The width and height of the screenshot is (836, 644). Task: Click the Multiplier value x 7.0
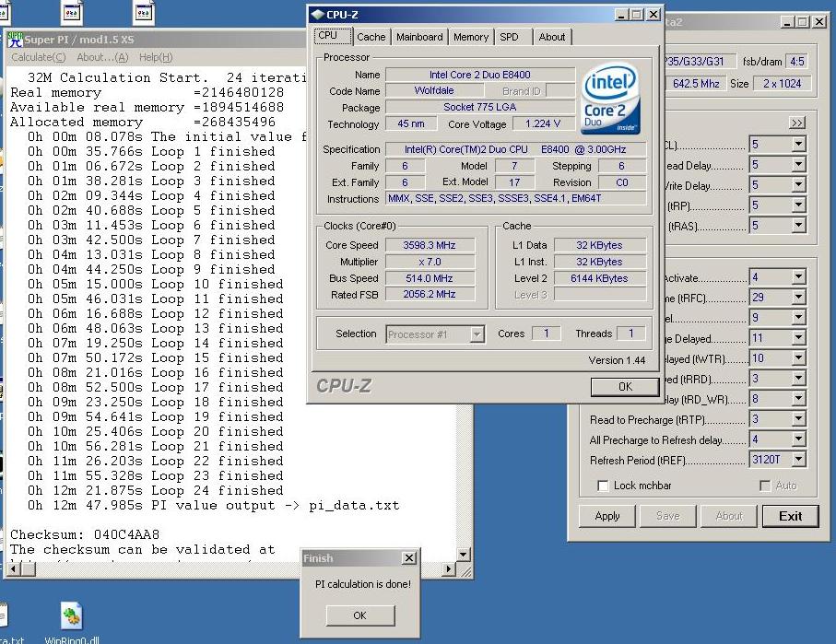pos(430,262)
